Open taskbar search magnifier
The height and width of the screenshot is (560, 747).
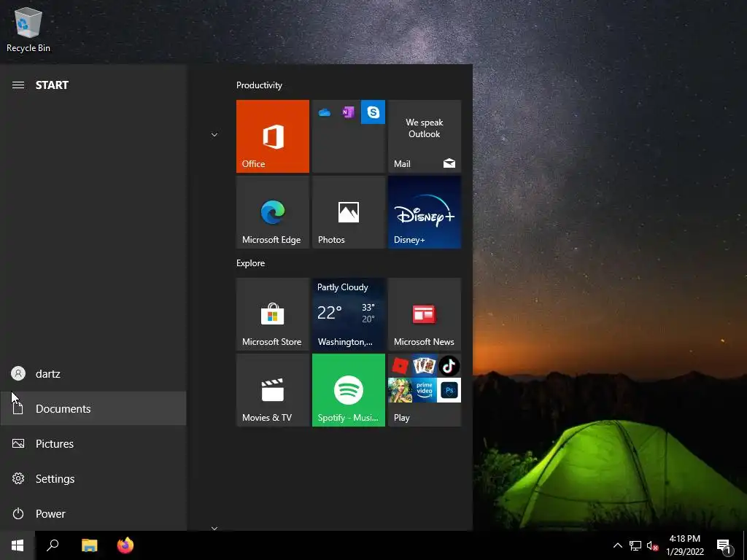[53, 545]
